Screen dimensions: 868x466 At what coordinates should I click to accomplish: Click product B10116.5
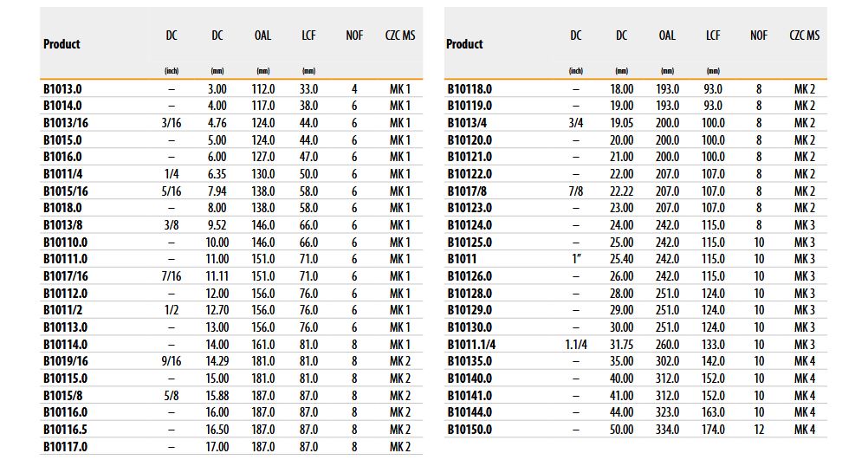tap(65, 429)
